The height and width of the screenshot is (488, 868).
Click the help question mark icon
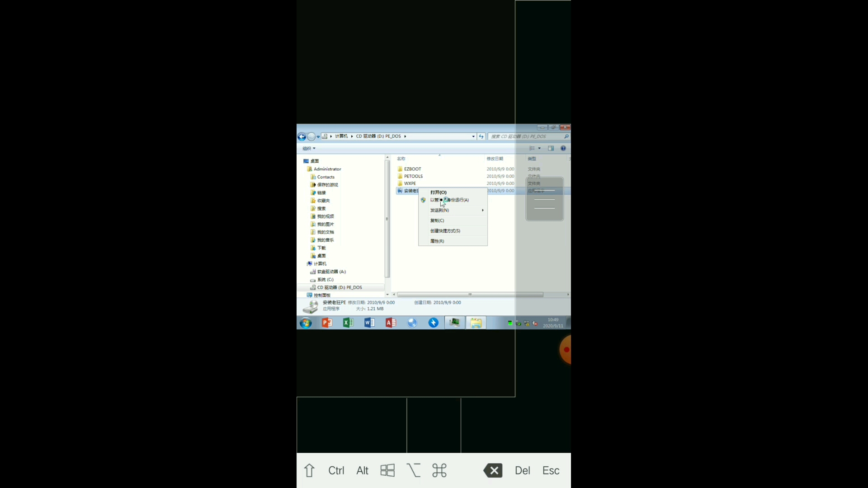tap(563, 148)
